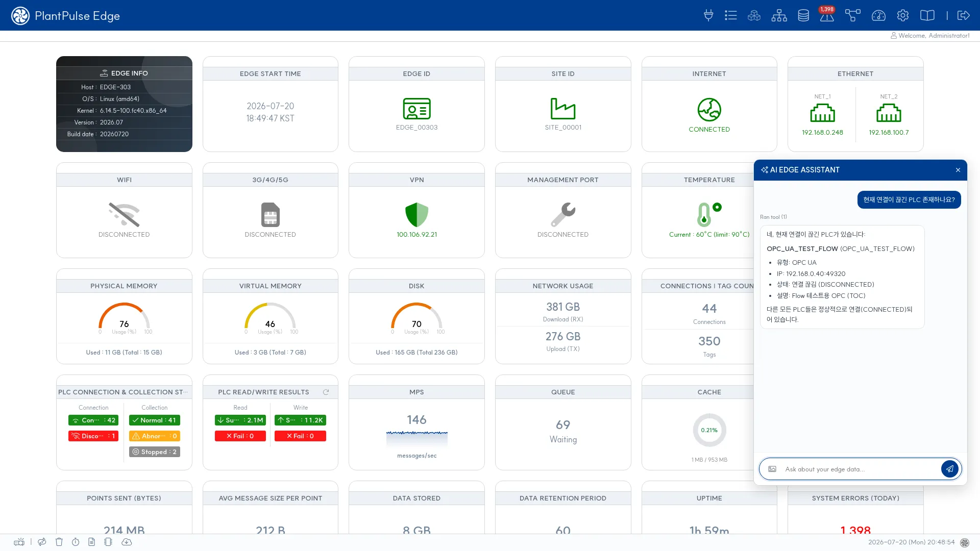Open the flow diagram icon in header
980x551 pixels.
[852, 15]
